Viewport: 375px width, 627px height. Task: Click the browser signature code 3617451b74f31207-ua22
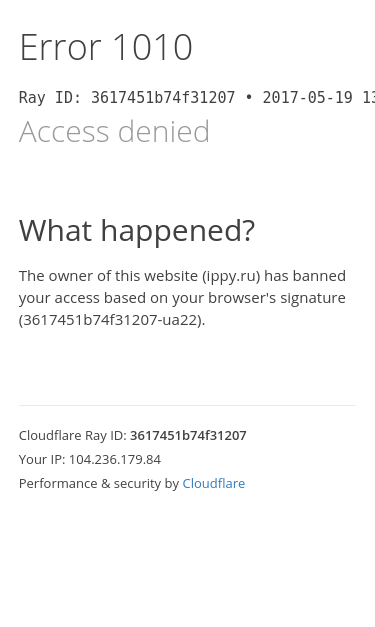110,320
